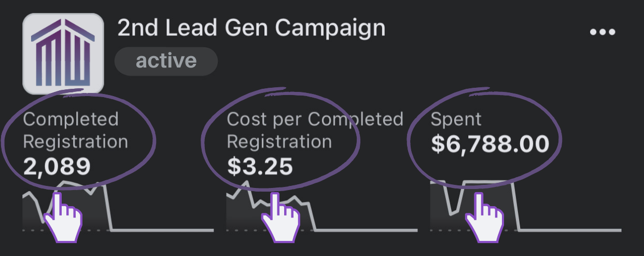
Task: Click hand pointer icon under the $3.25 chart
Action: (281, 217)
